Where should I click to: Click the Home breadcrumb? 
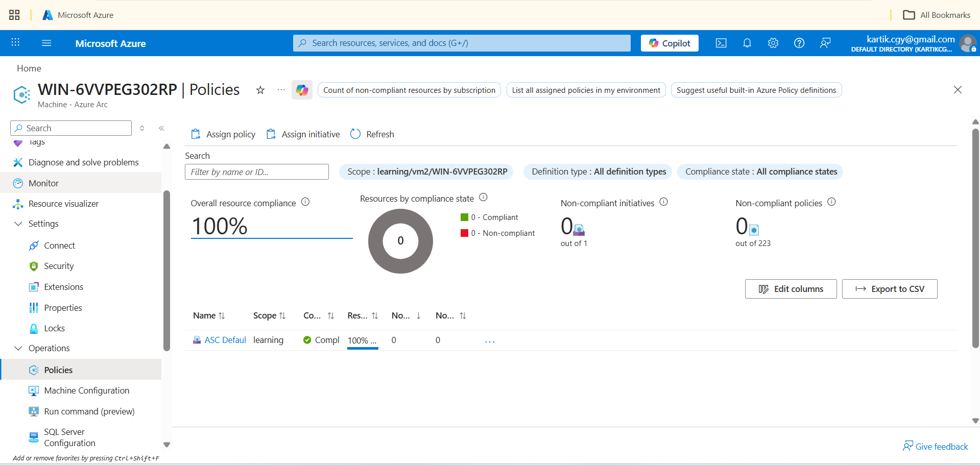click(29, 68)
